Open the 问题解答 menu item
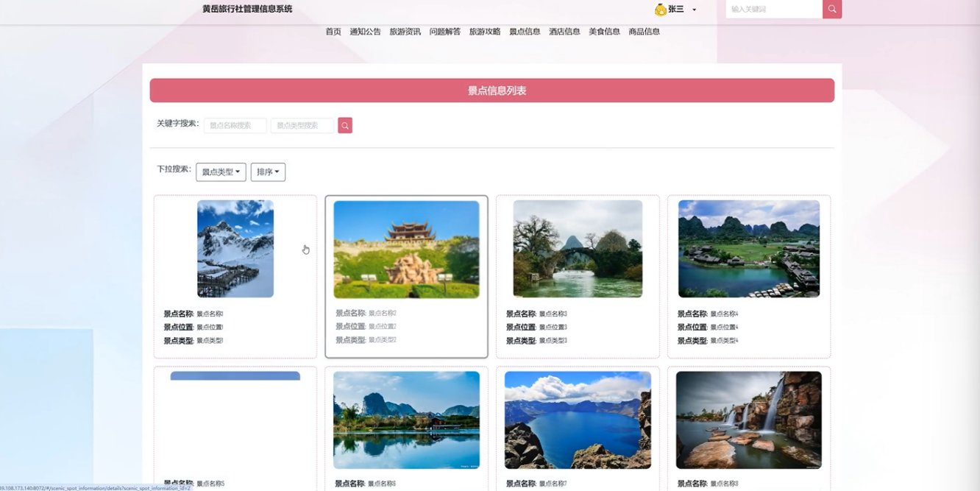Viewport: 980px width, 491px height. [444, 32]
